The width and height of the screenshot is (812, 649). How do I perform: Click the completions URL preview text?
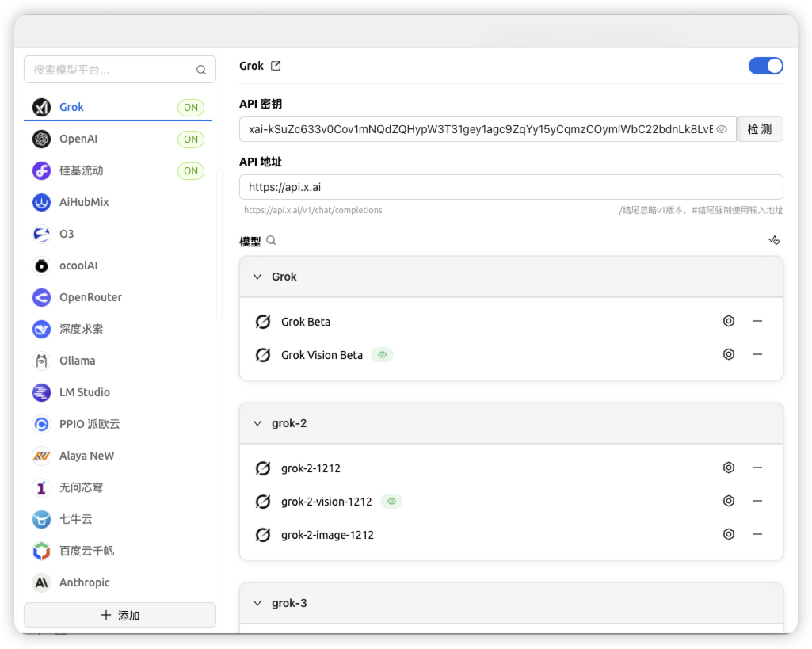313,210
